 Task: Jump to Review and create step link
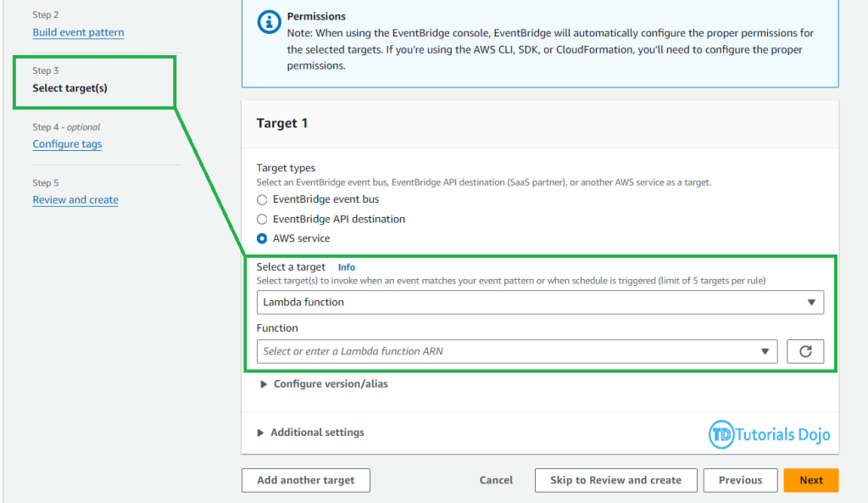[75, 200]
